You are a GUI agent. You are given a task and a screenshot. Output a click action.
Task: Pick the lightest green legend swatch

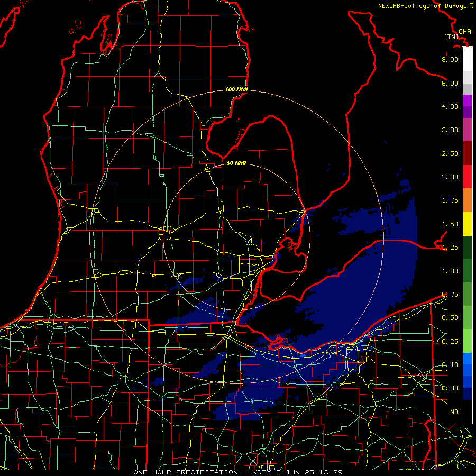(467, 341)
